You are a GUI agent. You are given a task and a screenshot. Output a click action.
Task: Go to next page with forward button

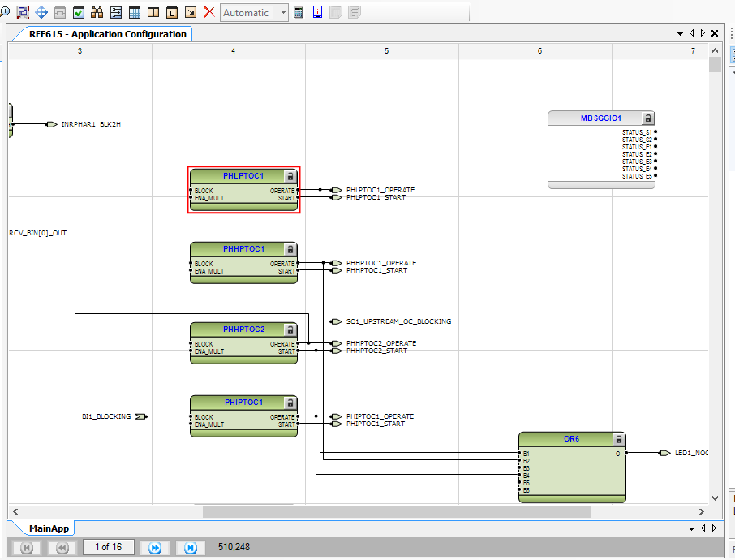pos(155,547)
